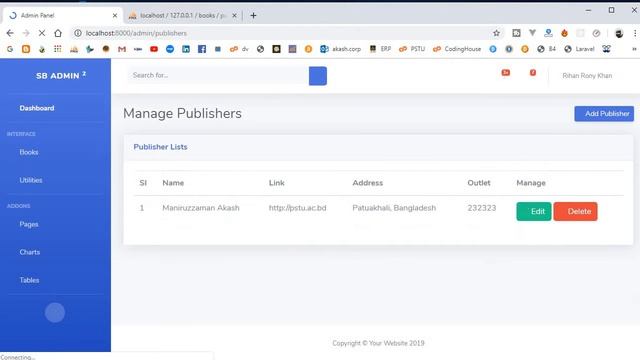Stop loading the page
Image resolution: width=640 pixels, height=360 pixels.
coord(42,33)
